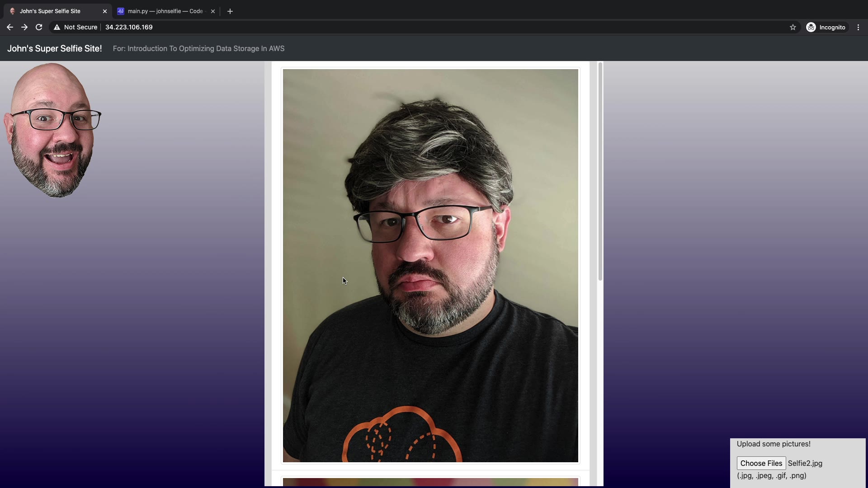This screenshot has height=488, width=868.
Task: Bookmark page using star icon
Action: [x=793, y=27]
